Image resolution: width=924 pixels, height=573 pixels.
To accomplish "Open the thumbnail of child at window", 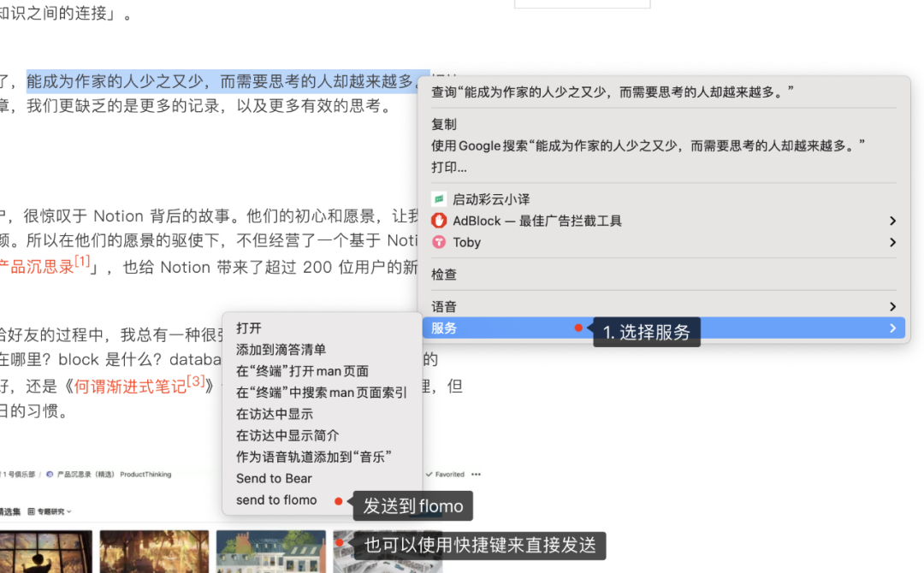I will click(46, 552).
